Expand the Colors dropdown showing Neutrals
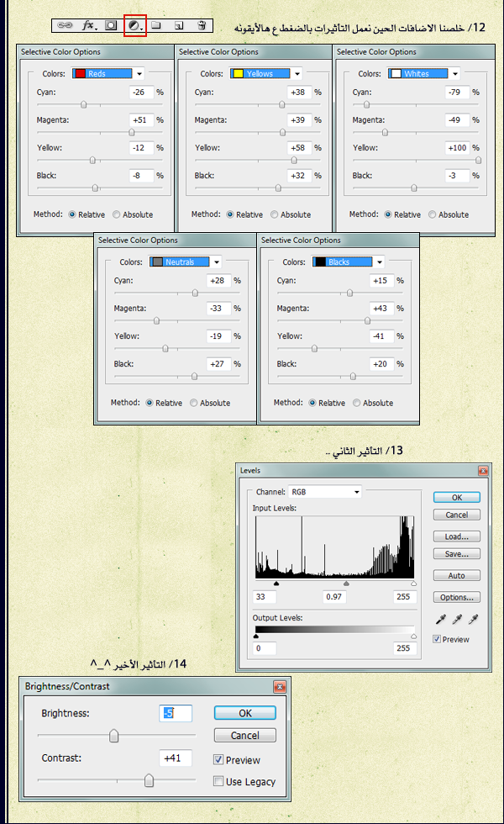504x824 pixels. point(217,262)
